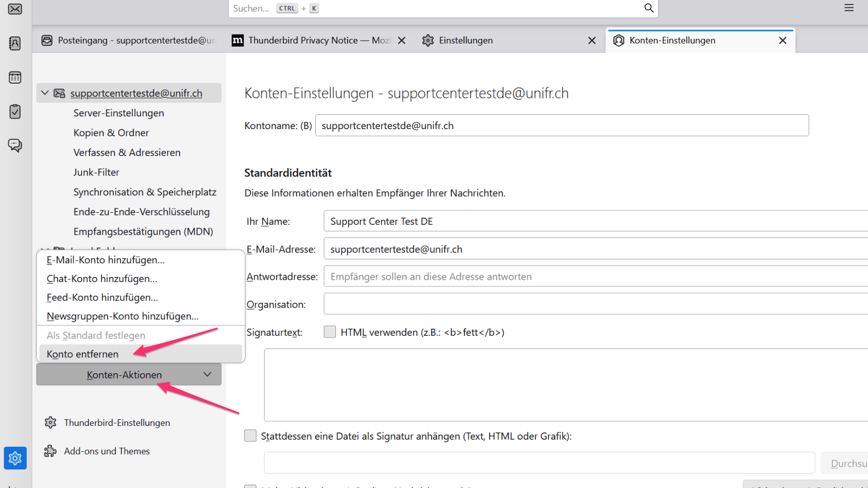This screenshot has width=868, height=488.
Task: Open the hamburger application menu
Action: tap(849, 8)
